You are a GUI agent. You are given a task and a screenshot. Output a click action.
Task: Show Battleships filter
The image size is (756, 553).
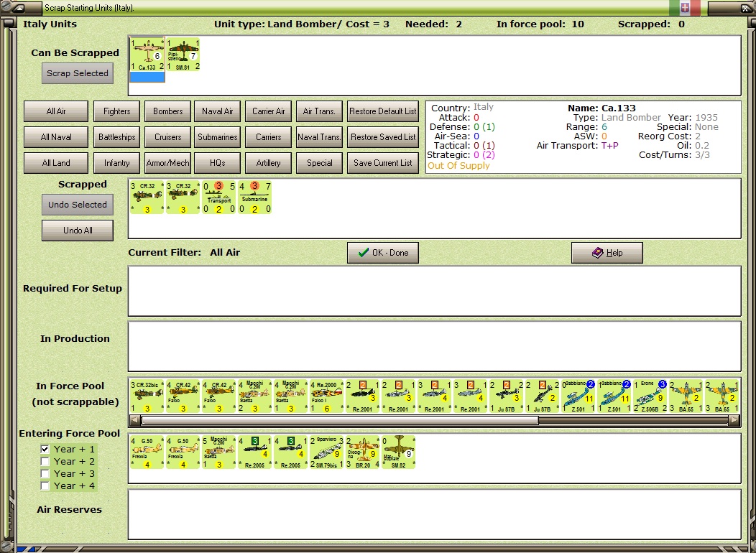[x=116, y=137]
